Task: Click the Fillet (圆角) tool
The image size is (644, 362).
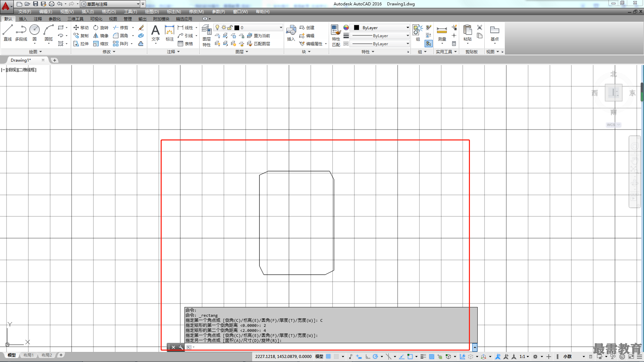Action: click(120, 36)
